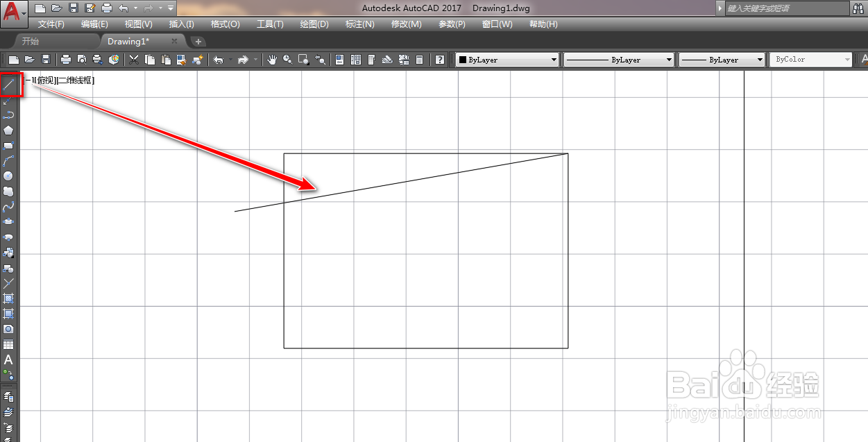This screenshot has height=442, width=868.
Task: Select the Ellipse tool
Action: (x=8, y=221)
